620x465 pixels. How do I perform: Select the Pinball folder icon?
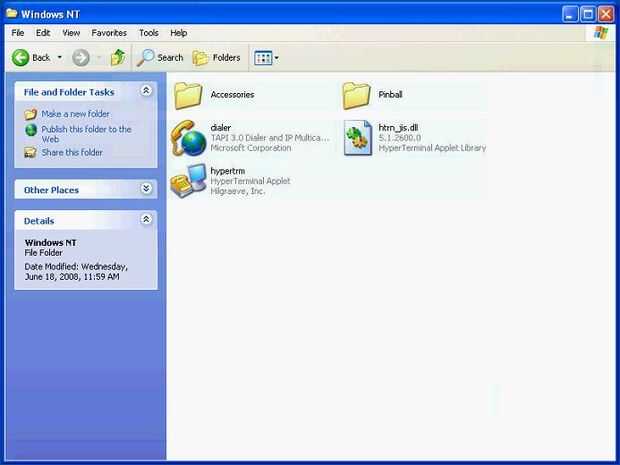[x=356, y=95]
